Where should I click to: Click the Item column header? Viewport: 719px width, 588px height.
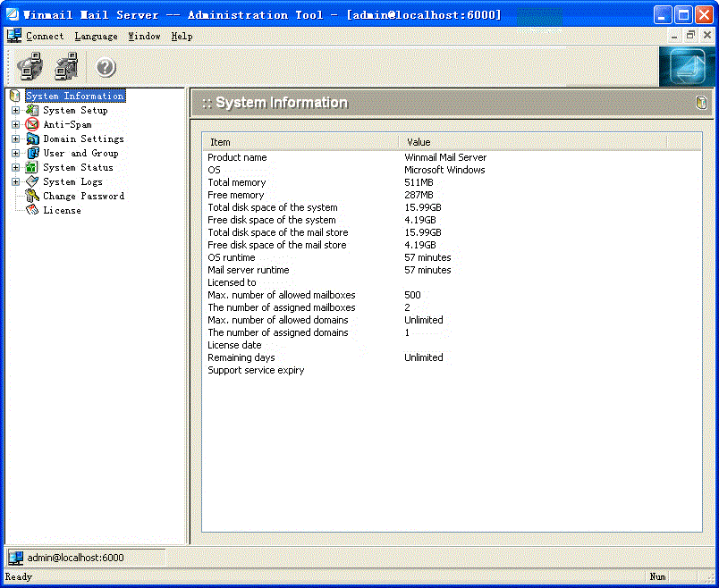pyautogui.click(x=300, y=142)
